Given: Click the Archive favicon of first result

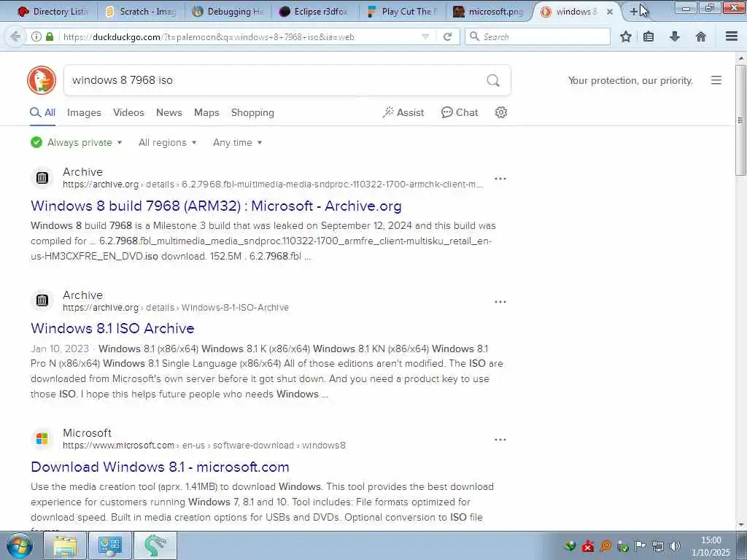Looking at the screenshot, I should point(42,178).
